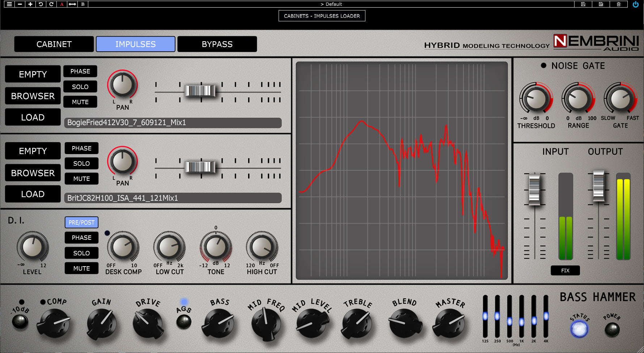Viewport: 644px width, 353px height.
Task: Click the DRIVE knob on the amp panel
Action: [x=148, y=323]
